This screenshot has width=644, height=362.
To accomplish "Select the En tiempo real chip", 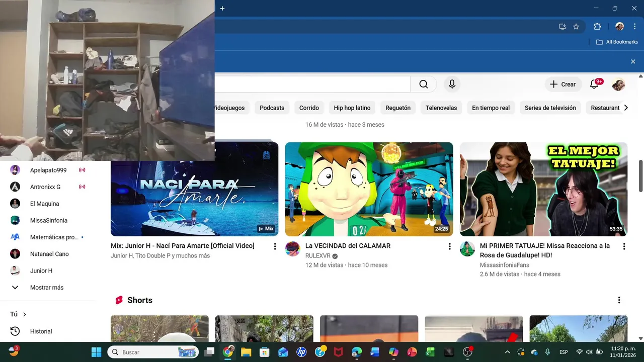I will (x=491, y=108).
